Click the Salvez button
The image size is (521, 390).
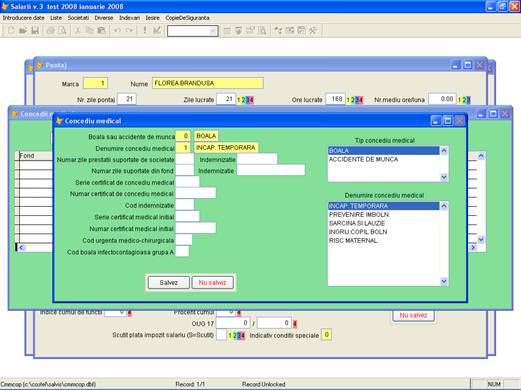[x=169, y=283]
